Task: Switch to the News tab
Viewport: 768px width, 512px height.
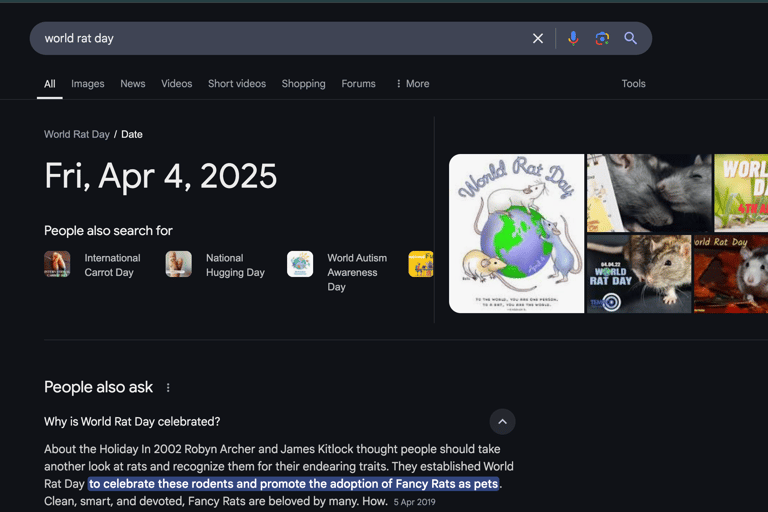Action: (133, 84)
